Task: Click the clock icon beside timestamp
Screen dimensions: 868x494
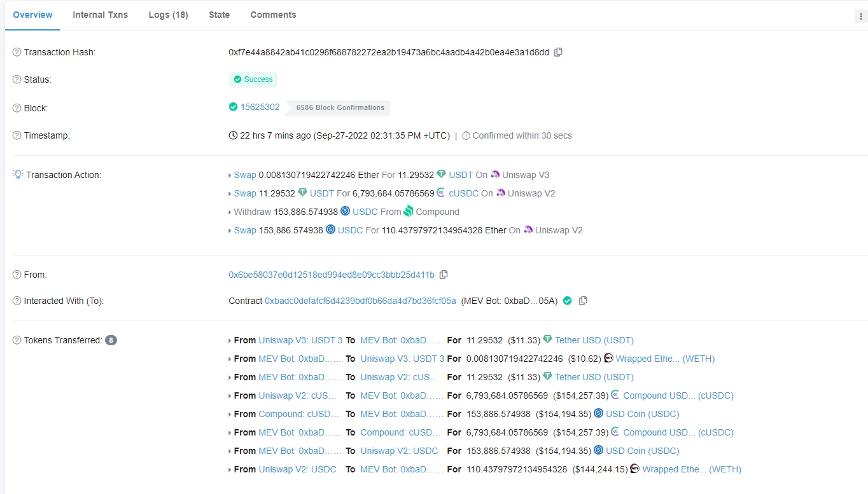Action: (x=233, y=135)
